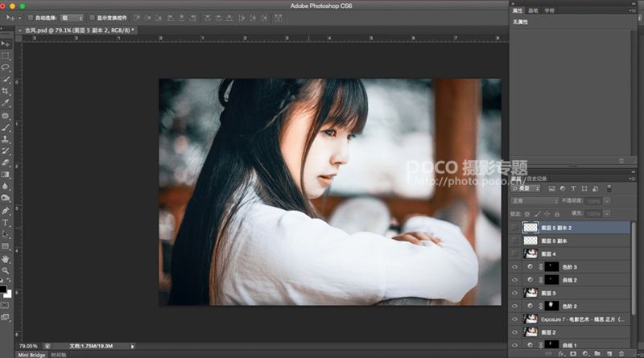Select the Eraser tool
Screen dimensions: 644x358
[x=6, y=163]
